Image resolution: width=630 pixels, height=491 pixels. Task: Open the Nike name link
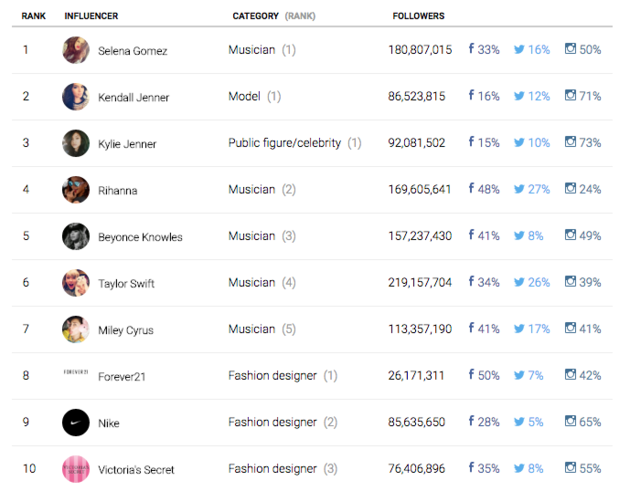[109, 423]
